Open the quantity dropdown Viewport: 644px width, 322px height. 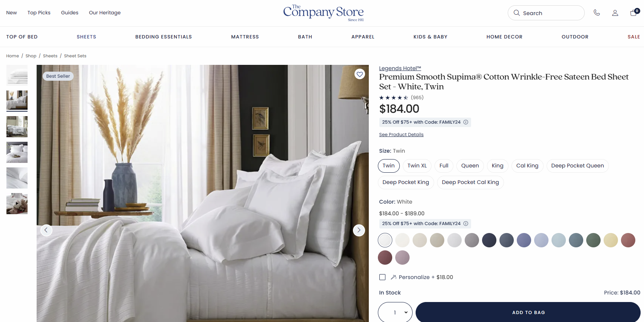pyautogui.click(x=395, y=312)
